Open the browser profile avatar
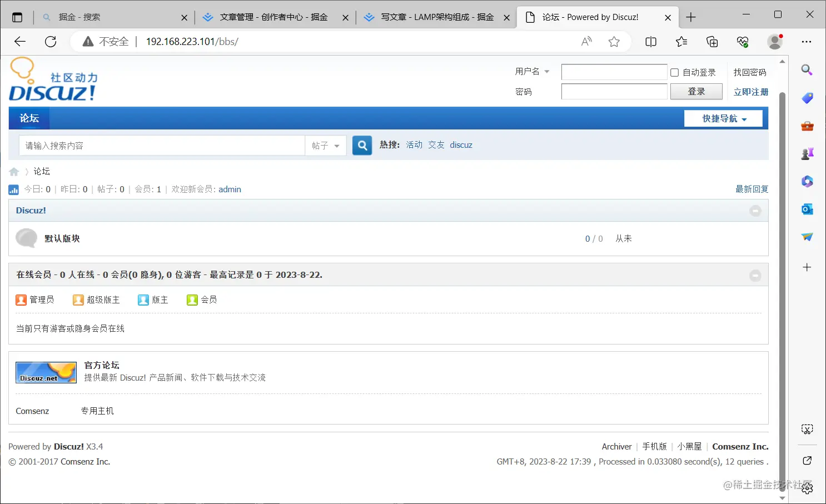826x504 pixels. coord(775,42)
